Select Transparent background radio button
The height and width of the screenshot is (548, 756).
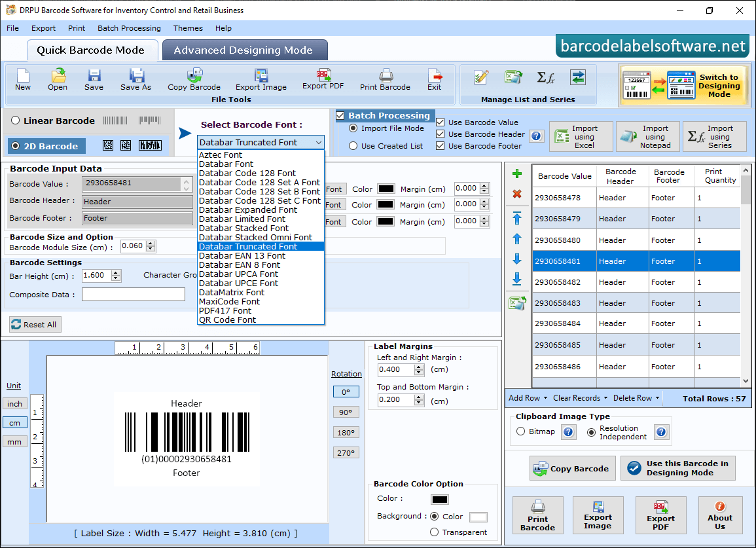435,532
